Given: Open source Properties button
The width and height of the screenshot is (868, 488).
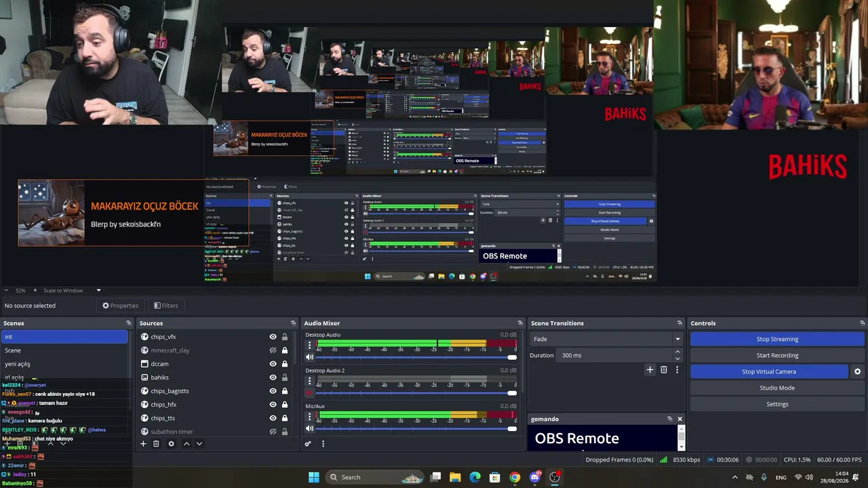Looking at the screenshot, I should pos(120,306).
